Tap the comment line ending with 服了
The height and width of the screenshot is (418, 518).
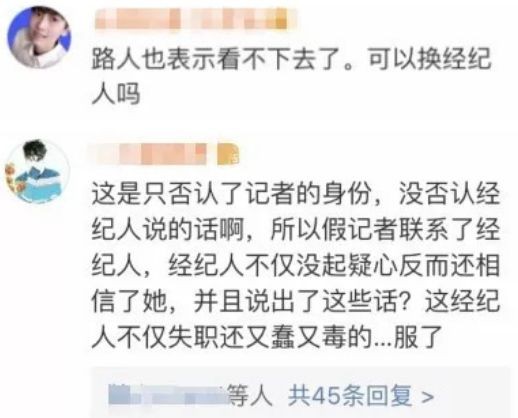click(267, 338)
